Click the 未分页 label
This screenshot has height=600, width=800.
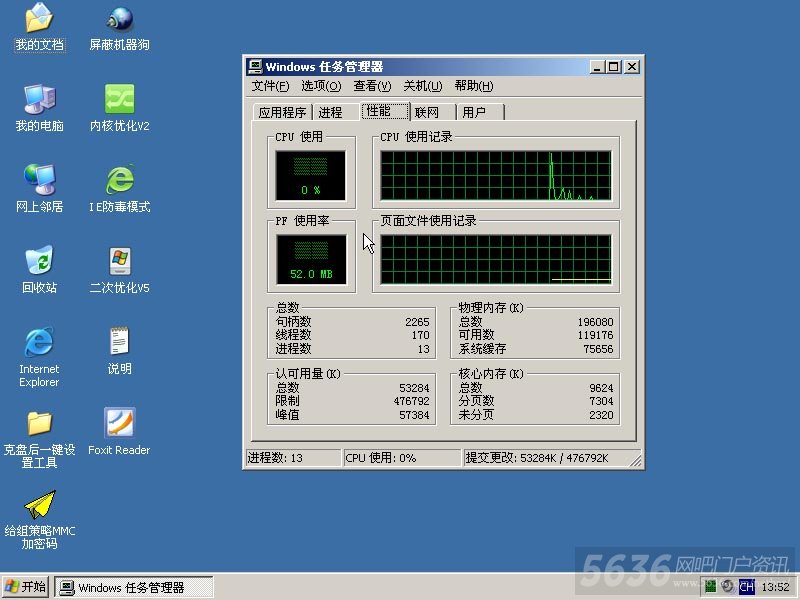pyautogui.click(x=477, y=415)
